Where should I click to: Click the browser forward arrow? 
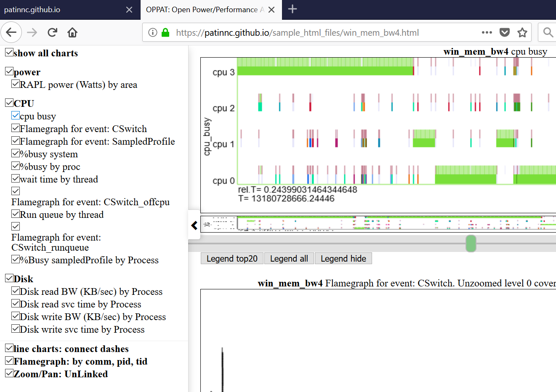click(32, 32)
